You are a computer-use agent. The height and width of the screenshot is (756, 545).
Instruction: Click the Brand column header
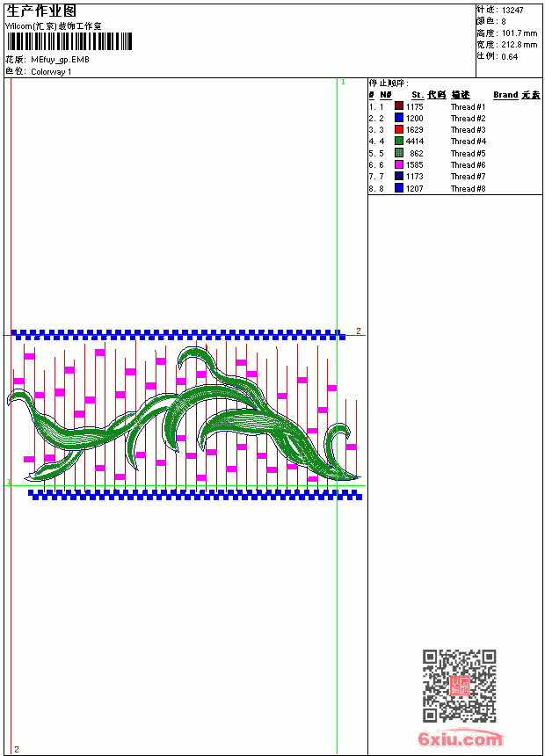(x=505, y=95)
